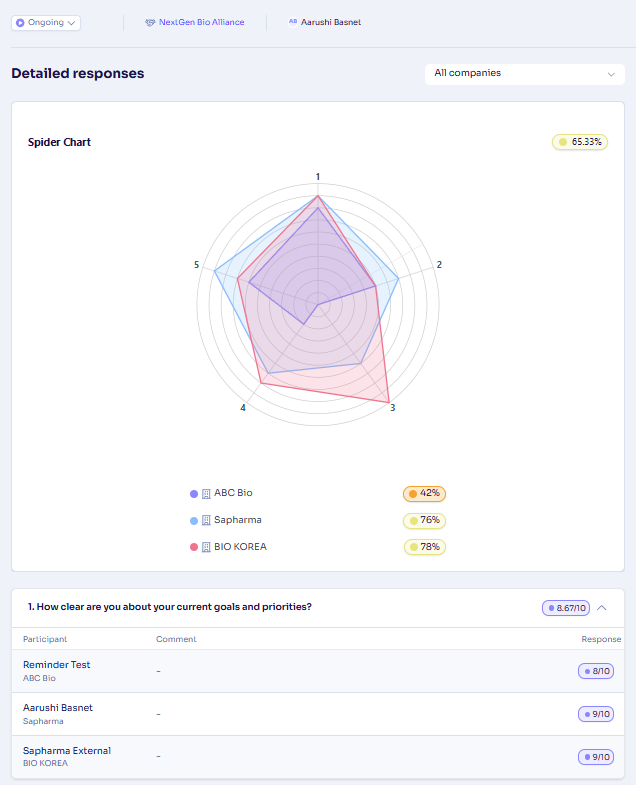Screen dimensions: 636x785
Task: Toggle the BIO KOREA pink legend dot
Action: (x=194, y=547)
